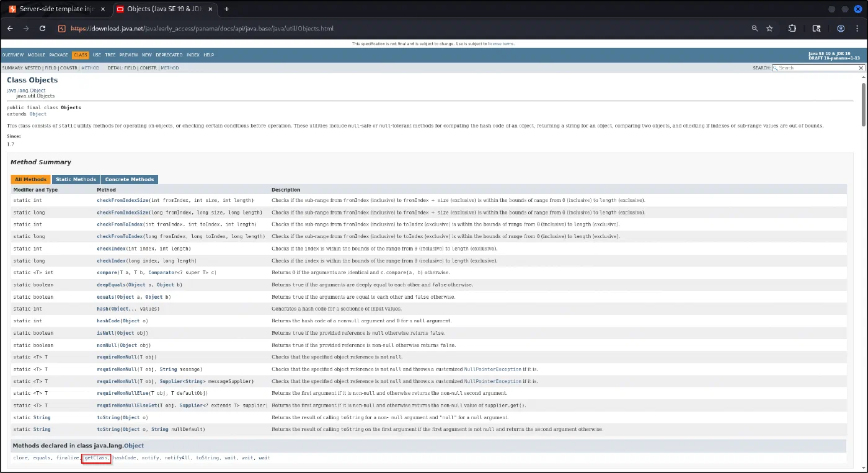Open the requireNonNullElseGet method link

click(x=126, y=405)
